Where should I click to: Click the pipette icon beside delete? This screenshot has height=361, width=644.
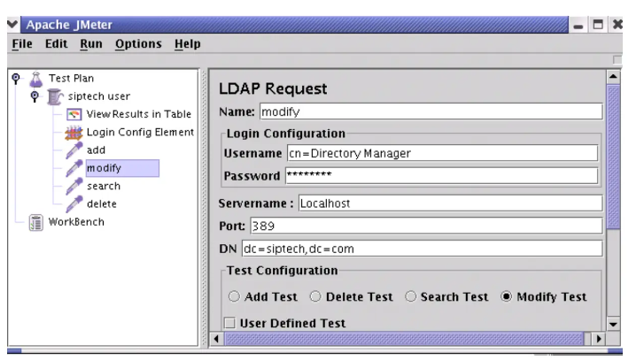point(74,204)
